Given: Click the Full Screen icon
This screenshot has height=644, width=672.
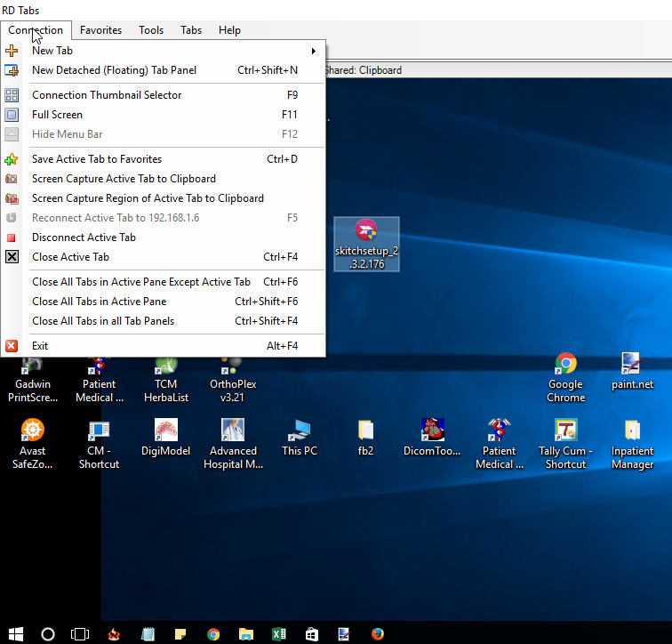Looking at the screenshot, I should click(x=12, y=115).
